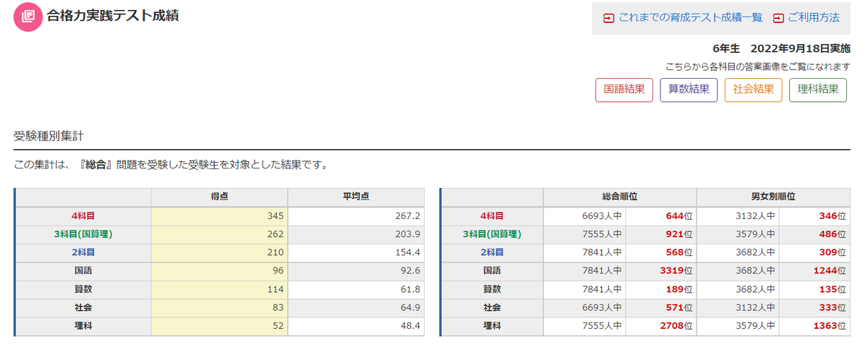This screenshot has width=868, height=347.
Task: Click the arrow icon before ご利用方法
Action: tap(778, 17)
